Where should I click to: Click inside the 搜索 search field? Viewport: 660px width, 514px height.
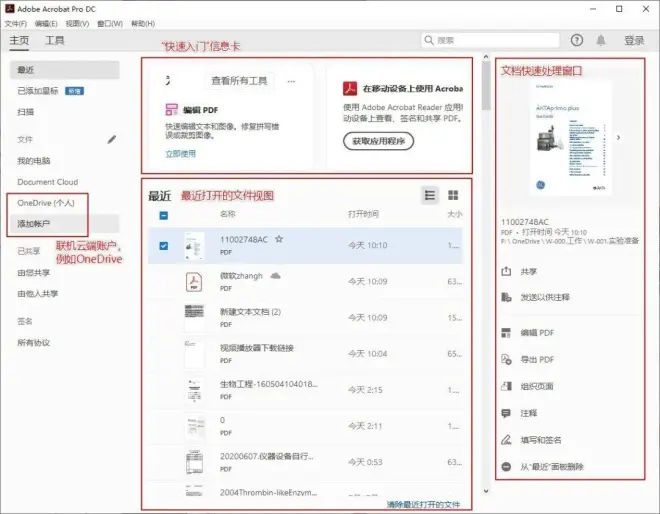pos(490,40)
